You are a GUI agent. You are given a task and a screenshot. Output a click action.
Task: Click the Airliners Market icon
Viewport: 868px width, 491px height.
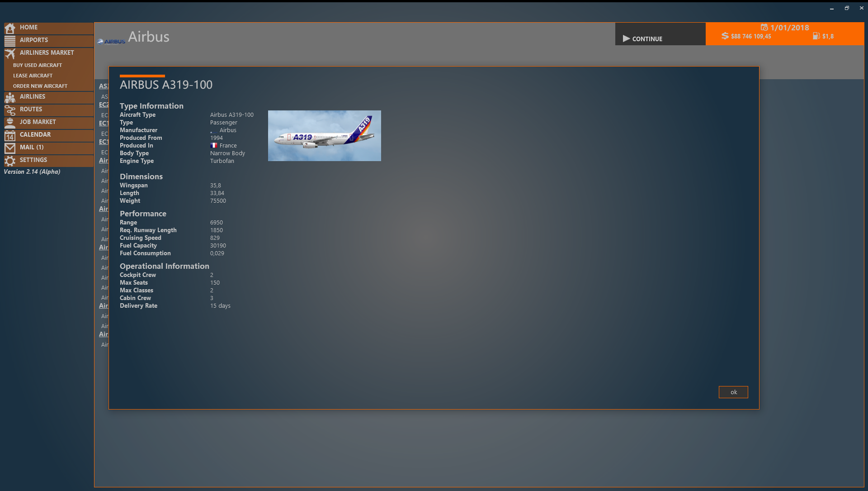pos(10,52)
